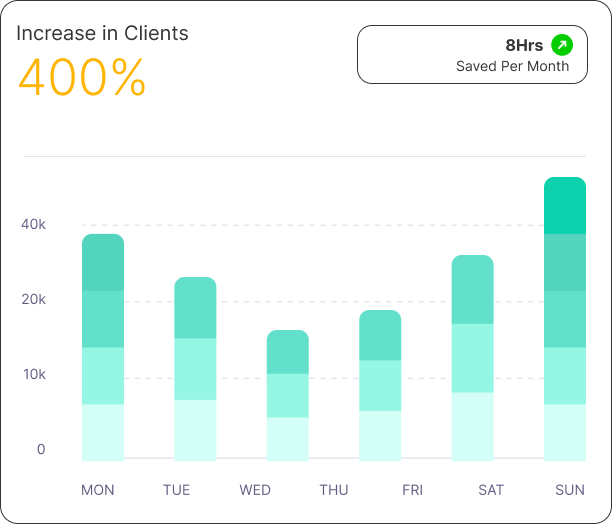The image size is (612, 524).
Task: Click the "8Hrs" bold text
Action: pos(524,45)
